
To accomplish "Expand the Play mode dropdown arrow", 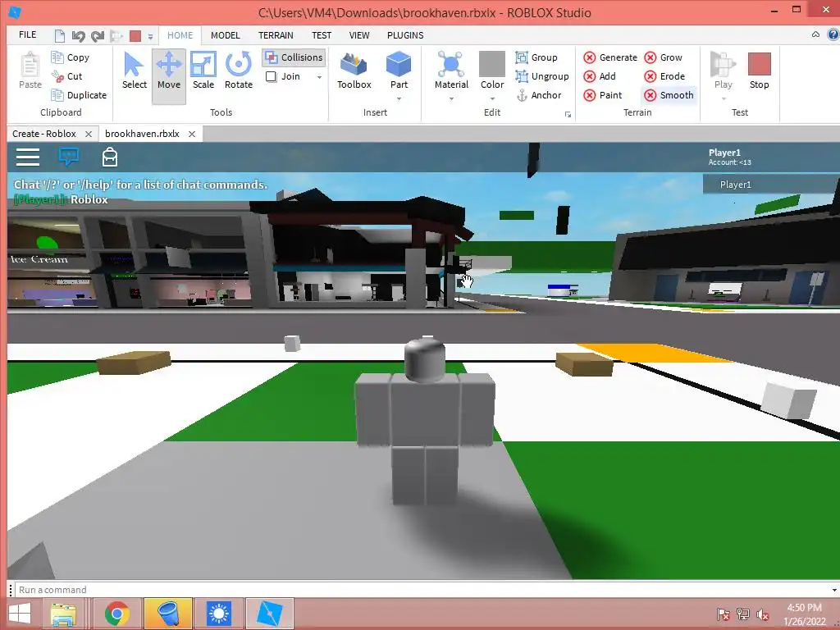I will coord(724,98).
